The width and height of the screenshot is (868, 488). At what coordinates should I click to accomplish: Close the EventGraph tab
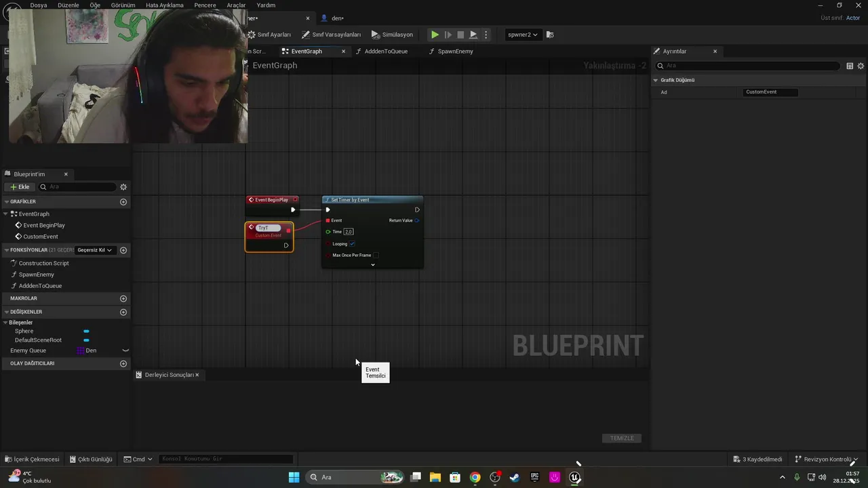point(343,52)
